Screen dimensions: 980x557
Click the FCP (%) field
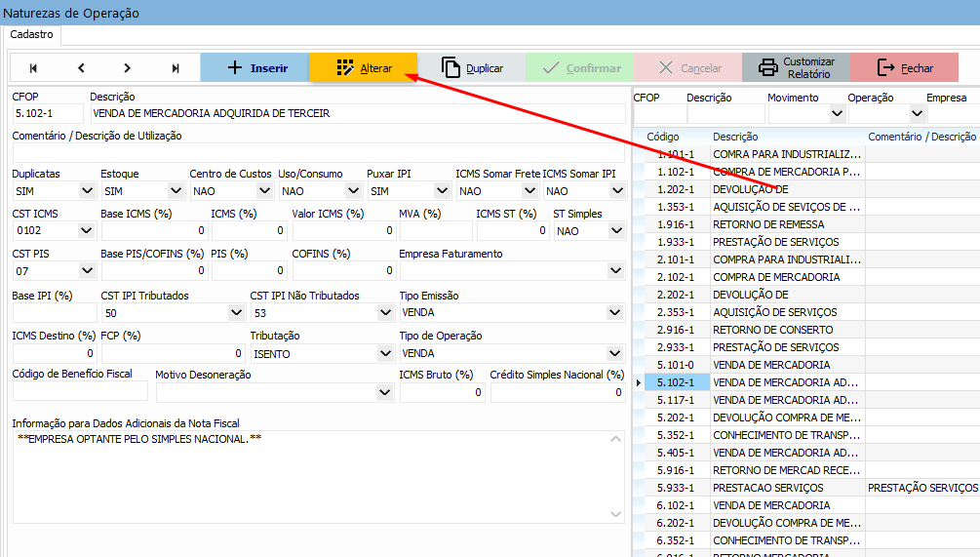174,354
